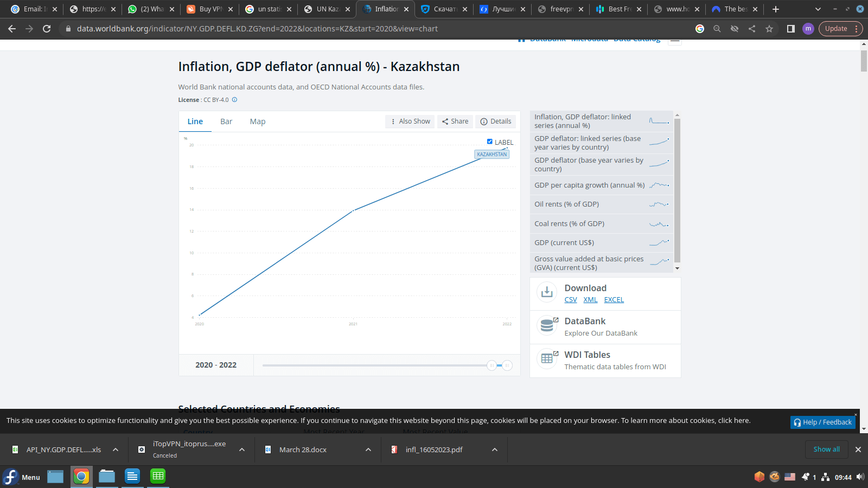Open the text document app in taskbar
The width and height of the screenshot is (868, 488).
132,477
